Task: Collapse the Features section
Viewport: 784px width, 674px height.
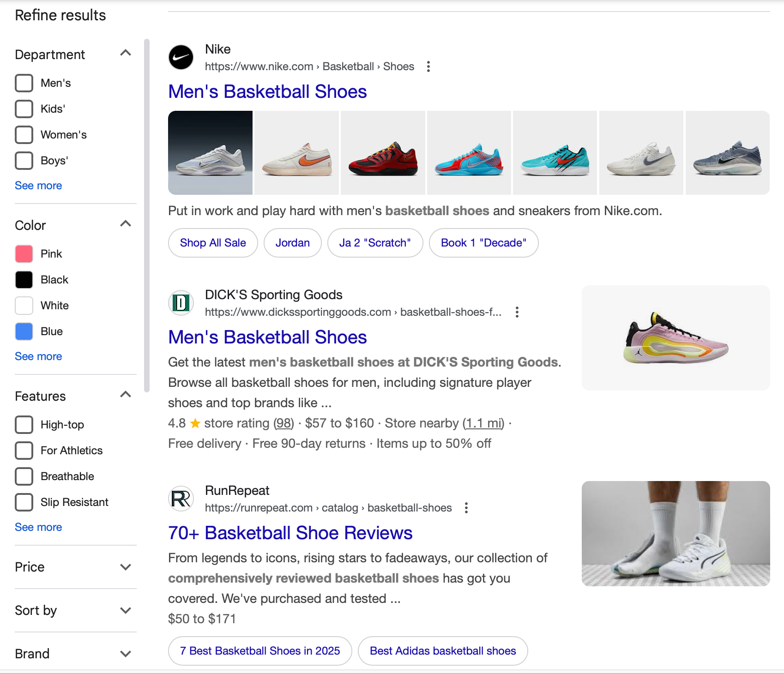Action: pos(126,395)
